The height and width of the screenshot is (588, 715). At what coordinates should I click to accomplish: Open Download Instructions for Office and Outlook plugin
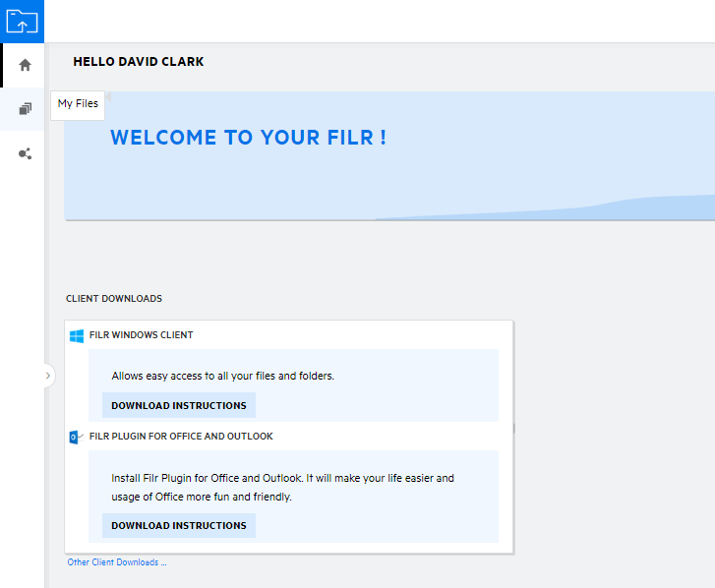179,525
